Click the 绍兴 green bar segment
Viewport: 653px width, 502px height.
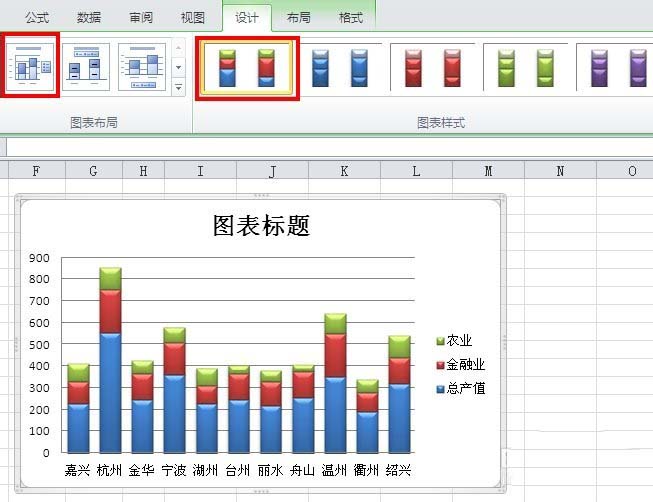(x=399, y=347)
